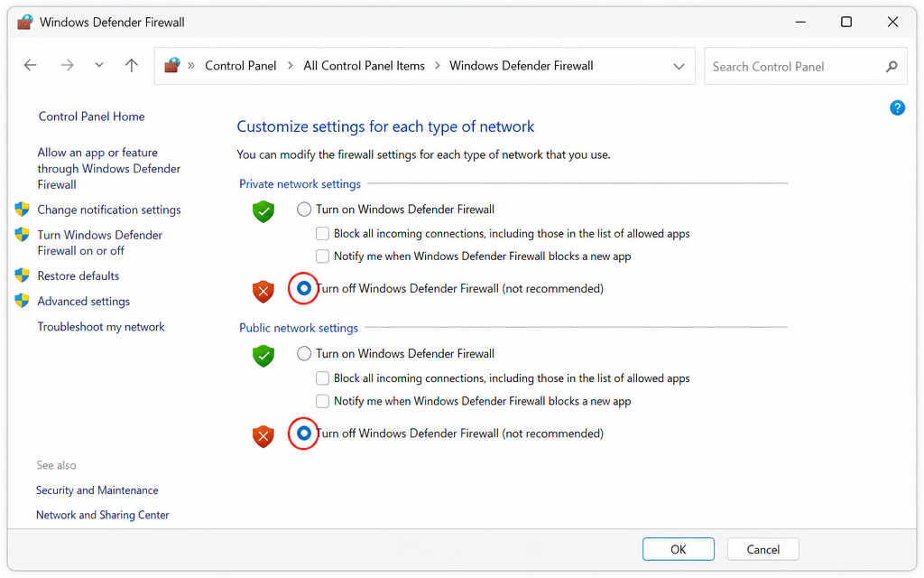Open Turn Windows Defender Firewall on or off

coord(99,243)
